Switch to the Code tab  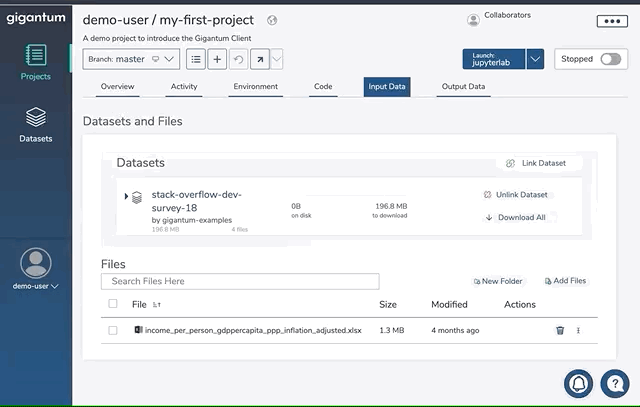coord(323,87)
